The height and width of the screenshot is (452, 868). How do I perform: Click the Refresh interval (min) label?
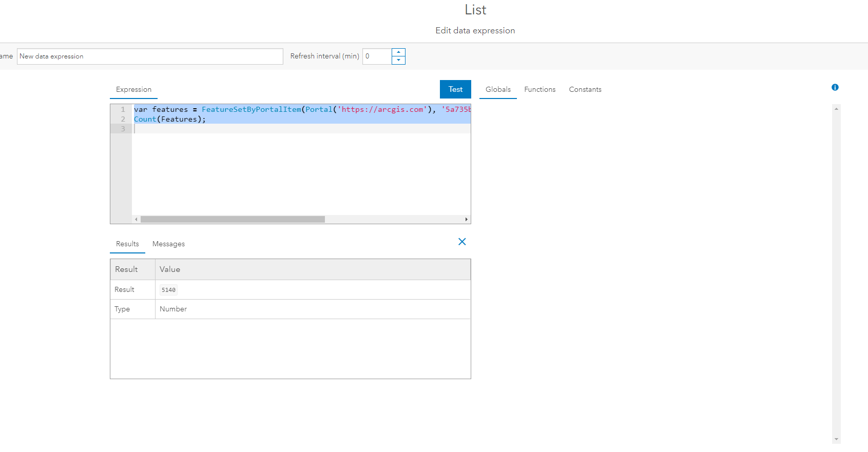click(x=324, y=56)
